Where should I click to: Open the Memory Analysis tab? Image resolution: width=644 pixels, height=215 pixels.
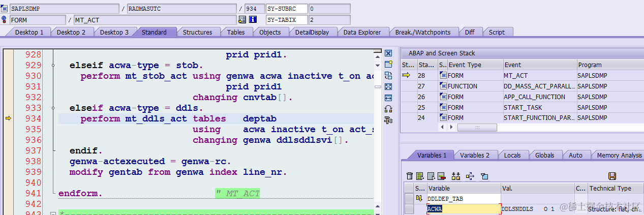click(x=619, y=155)
